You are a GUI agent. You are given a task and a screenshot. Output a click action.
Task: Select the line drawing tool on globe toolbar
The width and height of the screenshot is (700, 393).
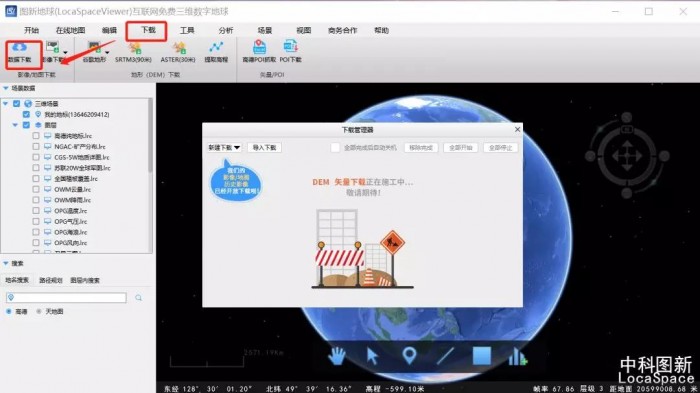tap(445, 356)
